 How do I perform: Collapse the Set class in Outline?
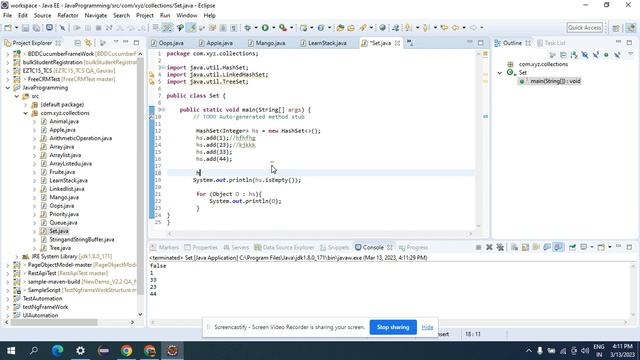pyautogui.click(x=500, y=73)
